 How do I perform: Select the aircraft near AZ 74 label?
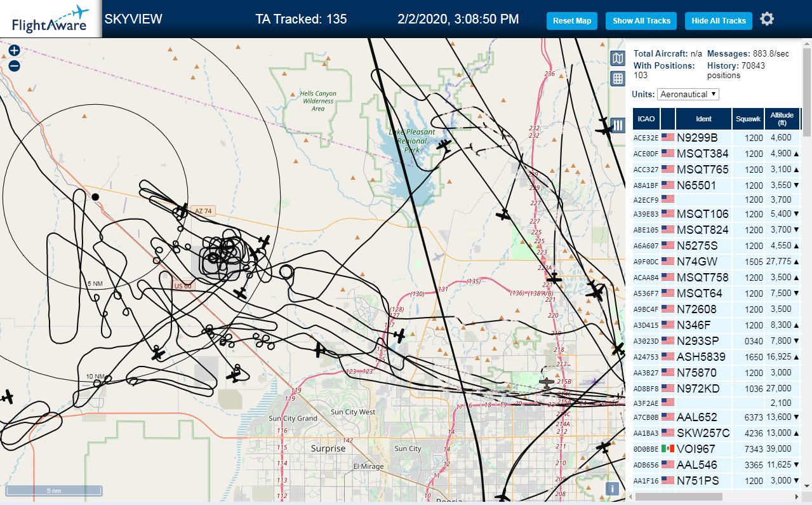pyautogui.click(x=182, y=210)
